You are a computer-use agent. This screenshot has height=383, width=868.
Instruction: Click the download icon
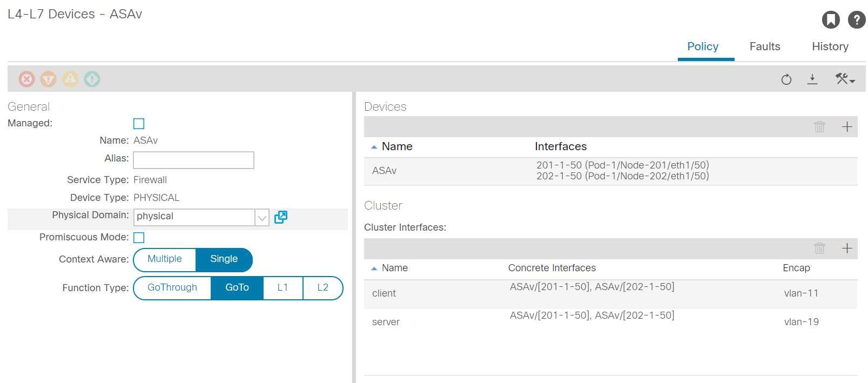[x=812, y=79]
